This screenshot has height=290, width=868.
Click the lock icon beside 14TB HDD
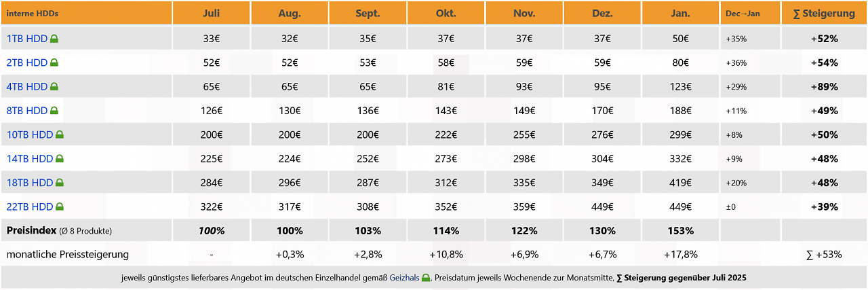pos(60,159)
